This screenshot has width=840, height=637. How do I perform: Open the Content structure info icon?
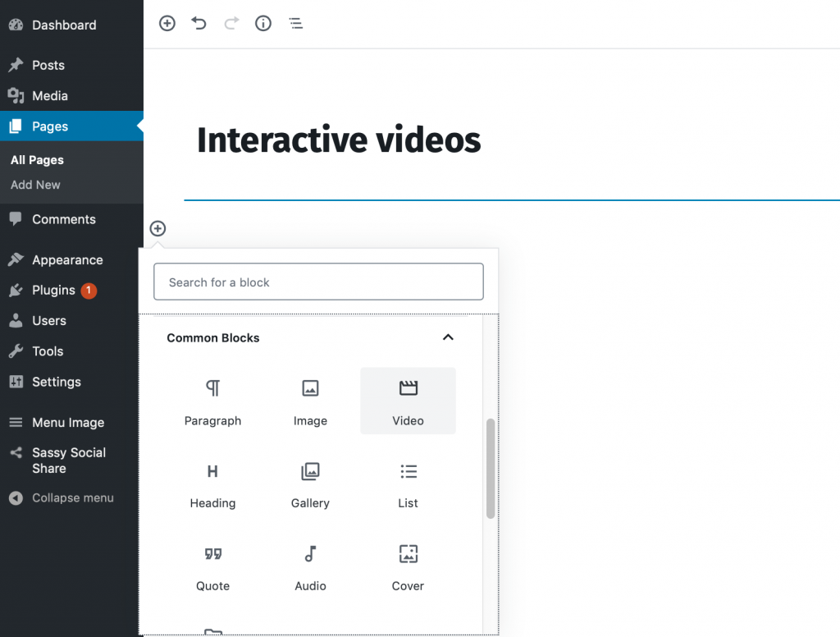263,23
